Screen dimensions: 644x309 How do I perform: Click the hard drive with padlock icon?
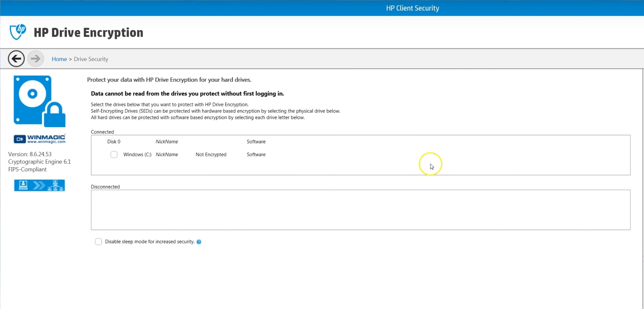[39, 101]
